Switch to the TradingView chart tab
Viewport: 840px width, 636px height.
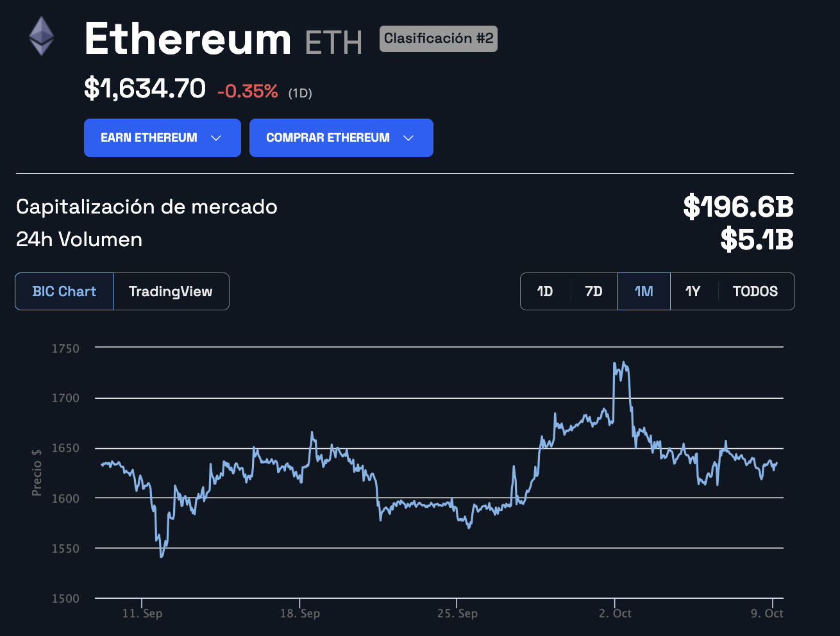click(x=171, y=291)
